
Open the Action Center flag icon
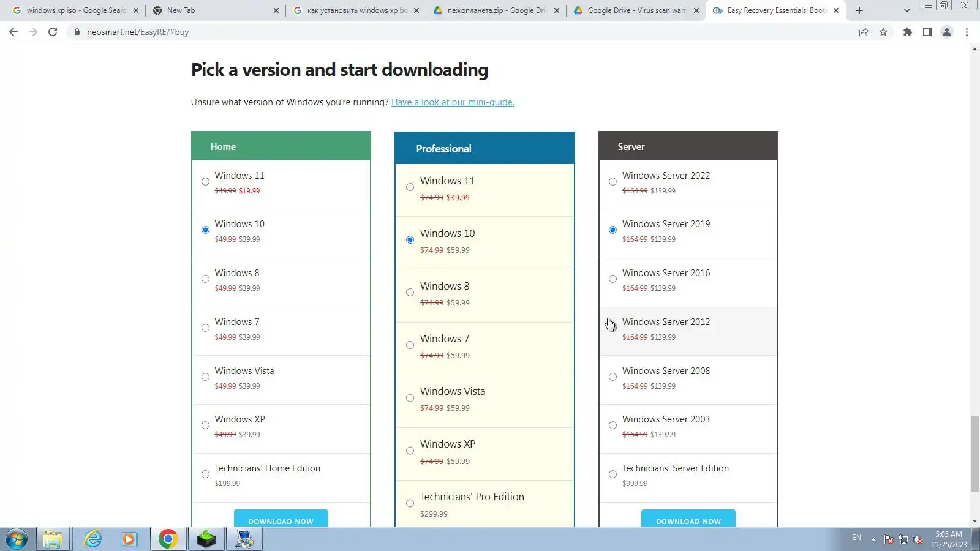pos(889,539)
